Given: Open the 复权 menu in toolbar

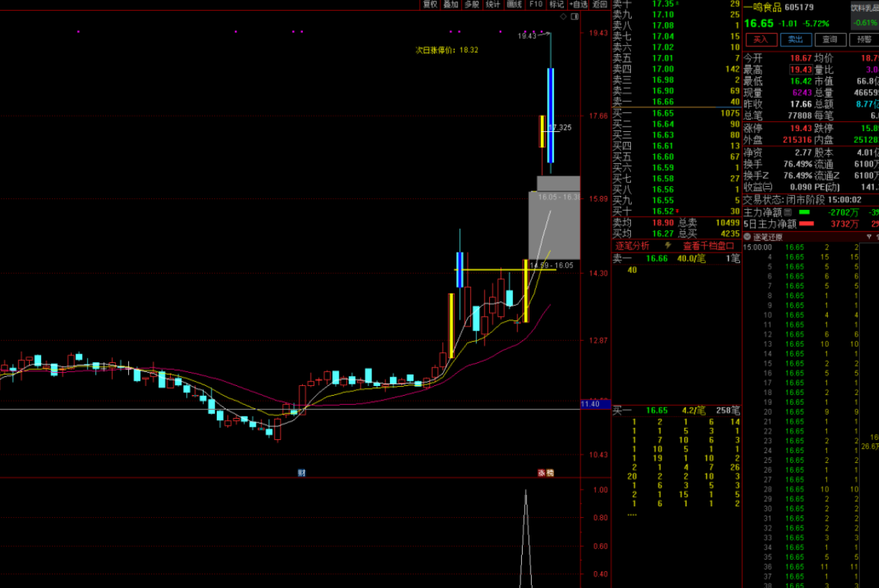Looking at the screenshot, I should [430, 5].
